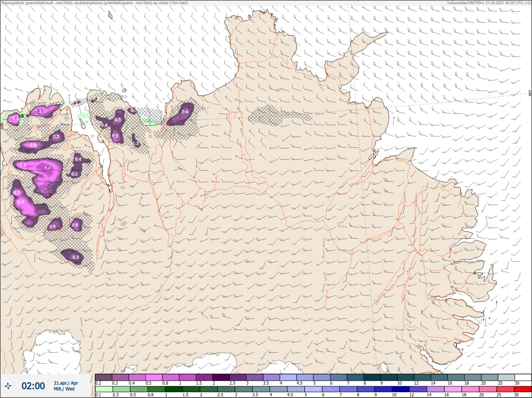532x398 pixels.
Task: Click the 'Mið./ Wed' weekday text
Action: (64, 389)
